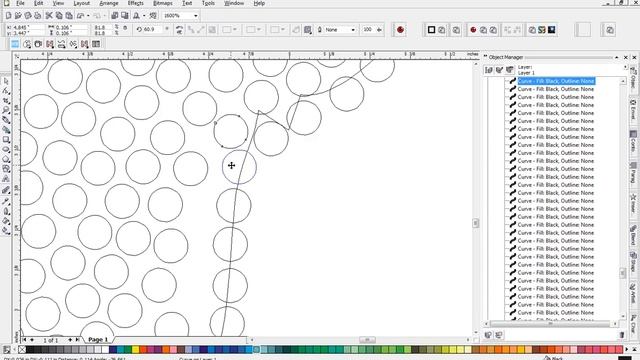Open the Help menu

259,3
